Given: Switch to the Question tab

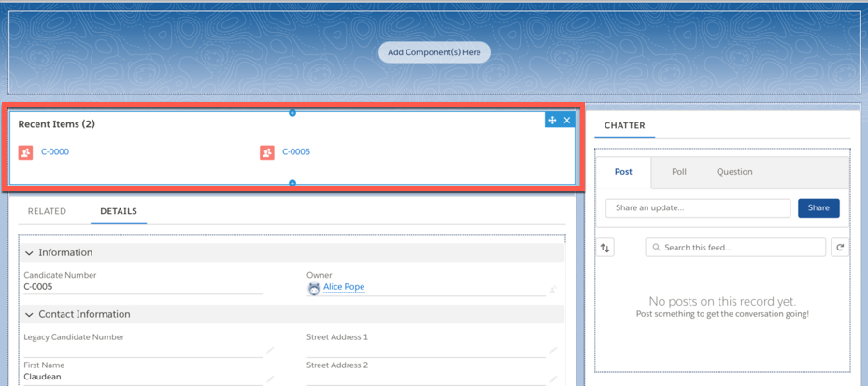Looking at the screenshot, I should 734,172.
